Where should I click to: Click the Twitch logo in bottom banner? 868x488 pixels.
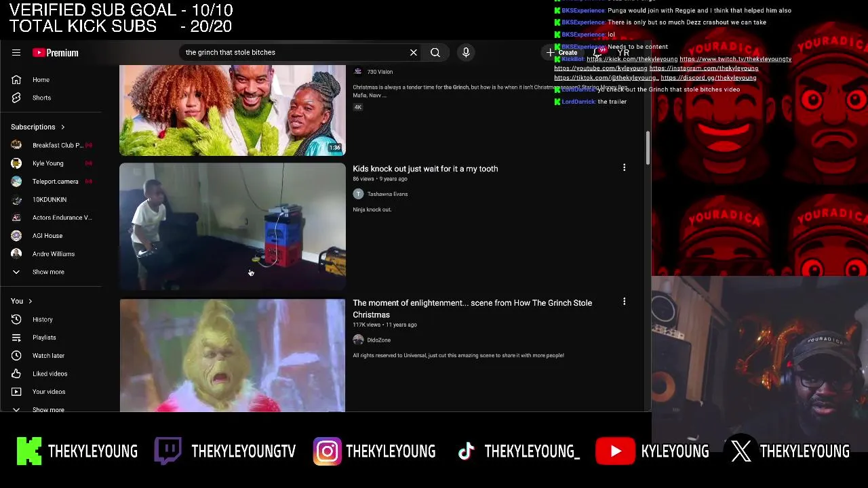pos(167,451)
